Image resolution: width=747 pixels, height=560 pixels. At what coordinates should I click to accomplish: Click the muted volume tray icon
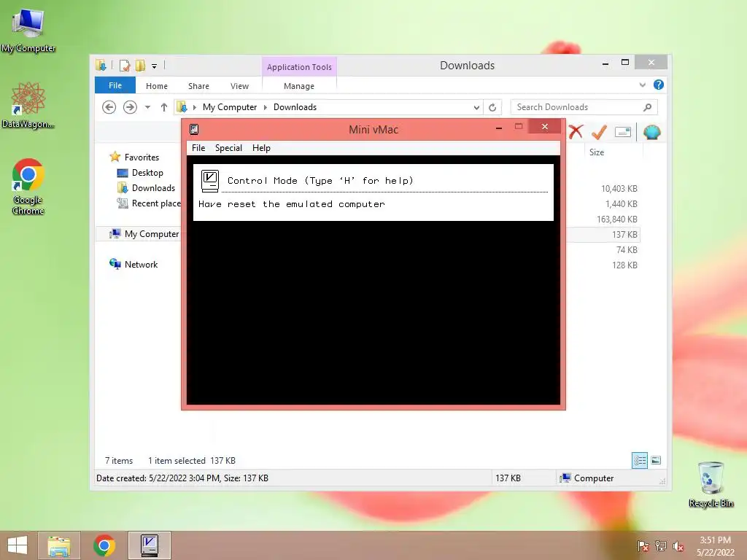tap(678, 545)
